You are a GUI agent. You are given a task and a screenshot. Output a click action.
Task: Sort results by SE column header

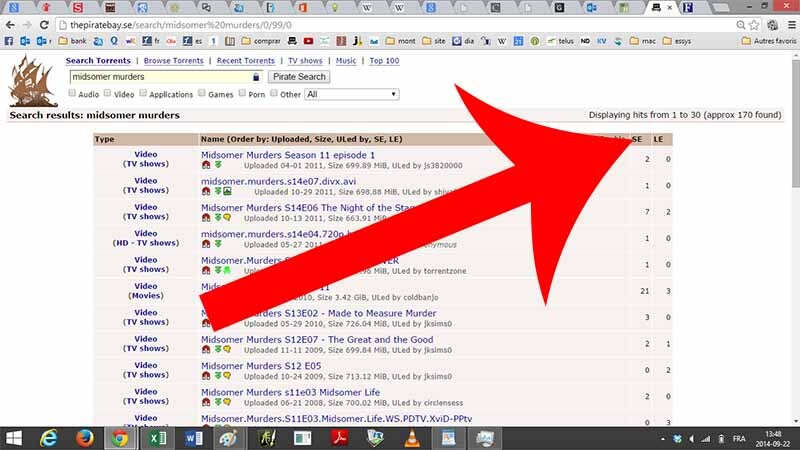point(637,139)
